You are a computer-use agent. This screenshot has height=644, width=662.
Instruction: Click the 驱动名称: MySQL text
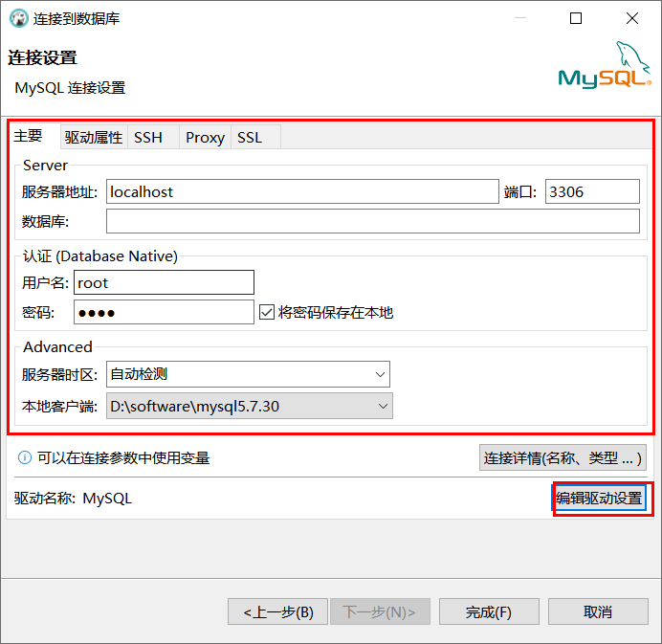[x=73, y=499]
